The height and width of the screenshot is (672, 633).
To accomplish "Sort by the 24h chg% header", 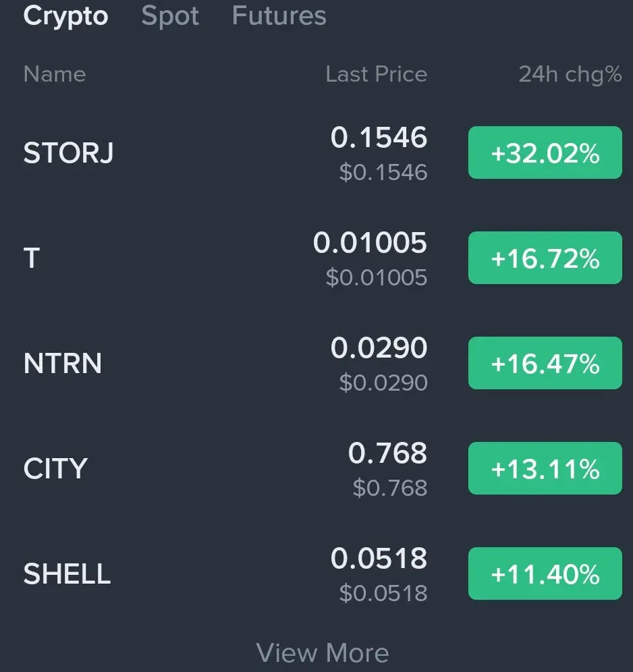I will pos(570,74).
